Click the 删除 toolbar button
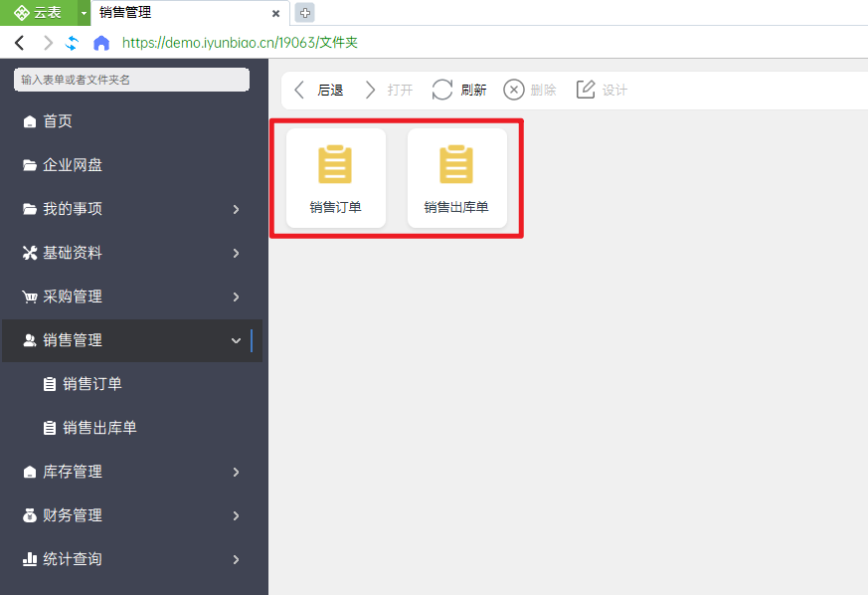Image resolution: width=868 pixels, height=595 pixels. pyautogui.click(x=530, y=90)
